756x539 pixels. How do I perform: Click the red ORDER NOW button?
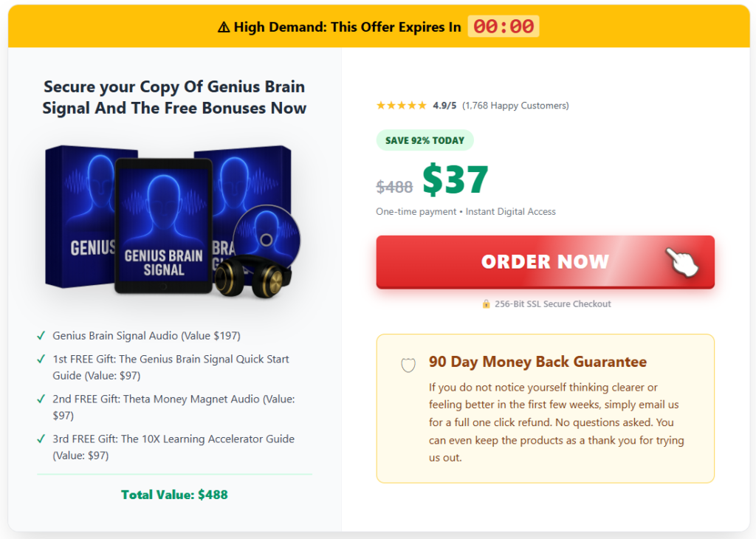coord(545,261)
